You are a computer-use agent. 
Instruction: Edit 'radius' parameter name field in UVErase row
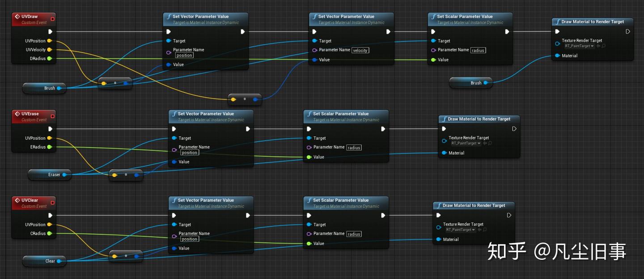click(354, 147)
